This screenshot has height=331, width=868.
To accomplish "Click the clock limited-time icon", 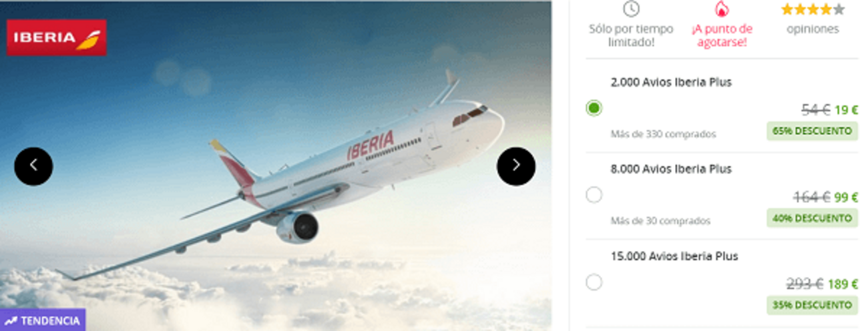I will [631, 9].
